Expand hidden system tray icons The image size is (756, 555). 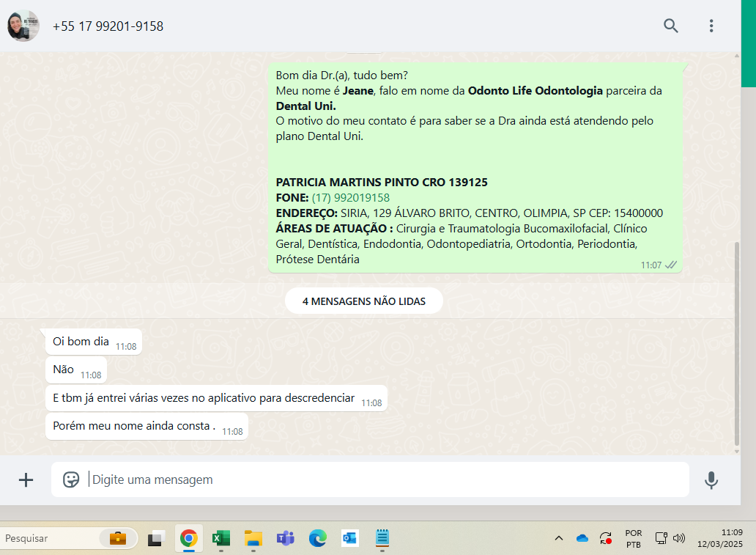(x=559, y=538)
